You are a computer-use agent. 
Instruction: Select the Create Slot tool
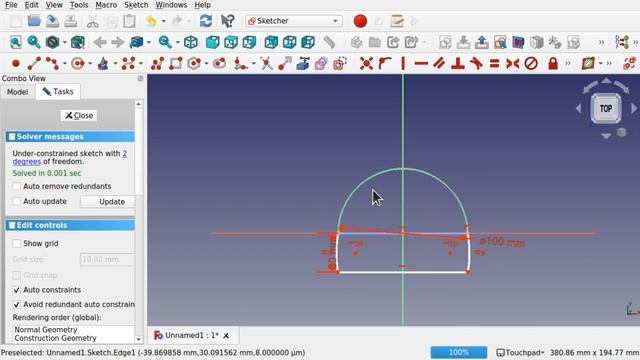[x=220, y=63]
